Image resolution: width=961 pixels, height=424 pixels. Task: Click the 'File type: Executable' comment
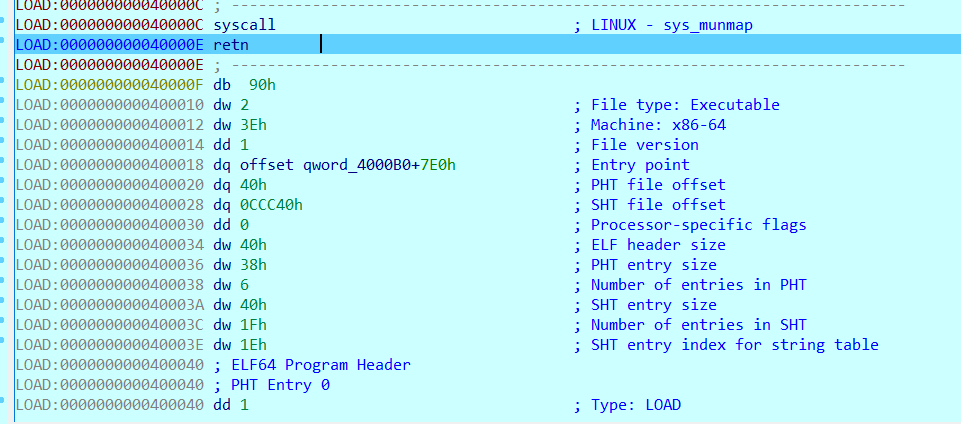[685, 105]
